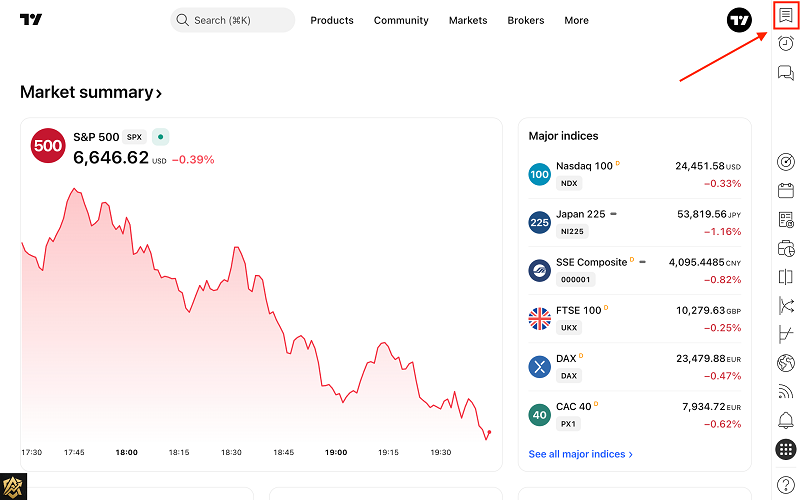Open the black grid apps icon
Image resolution: width=800 pixels, height=500 pixels.
(x=786, y=449)
